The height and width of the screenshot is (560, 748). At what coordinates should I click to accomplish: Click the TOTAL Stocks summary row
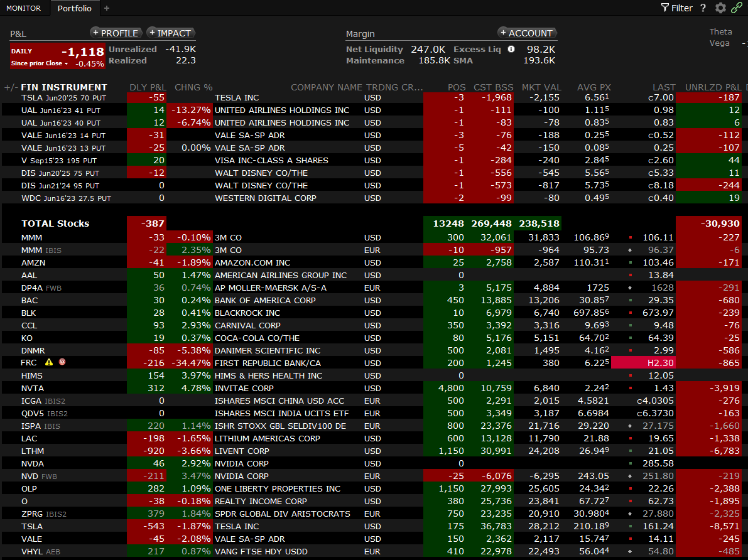[55, 223]
